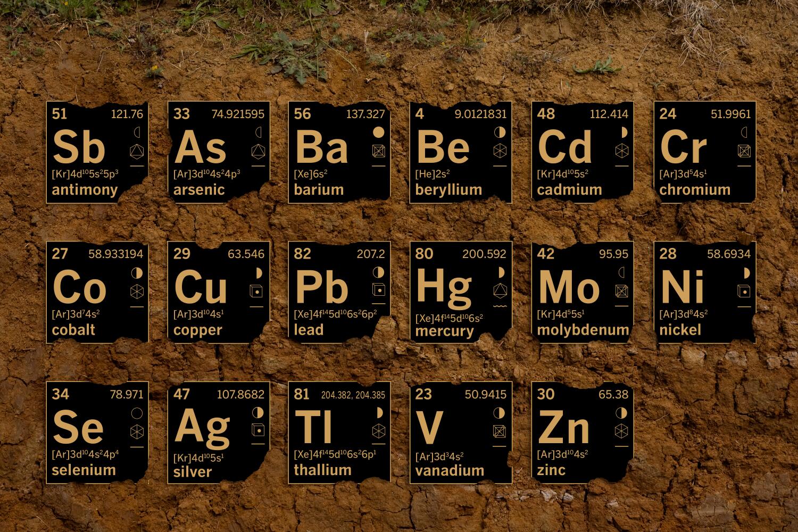Click the crossed-square icon on vanadium tile
The image size is (798, 532).
tap(500, 431)
